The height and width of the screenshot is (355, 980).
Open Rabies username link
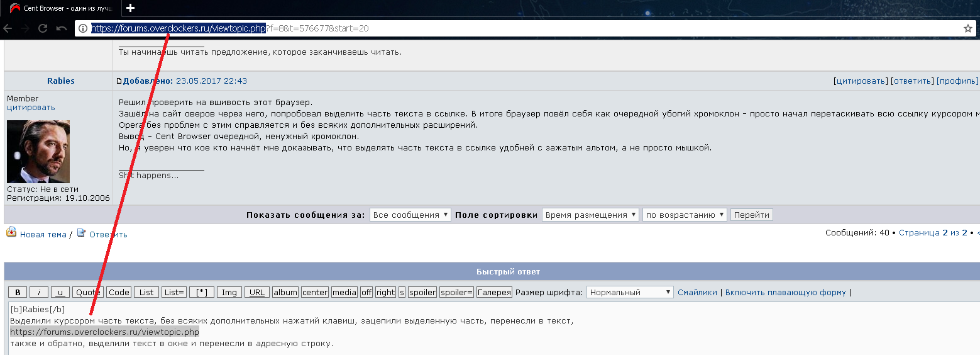pos(61,81)
